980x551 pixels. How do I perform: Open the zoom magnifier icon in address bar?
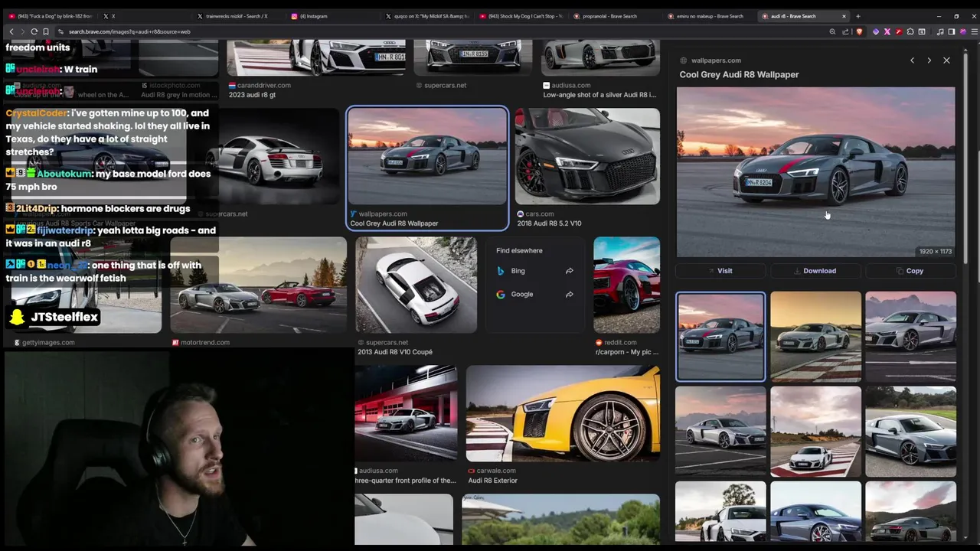click(x=832, y=31)
